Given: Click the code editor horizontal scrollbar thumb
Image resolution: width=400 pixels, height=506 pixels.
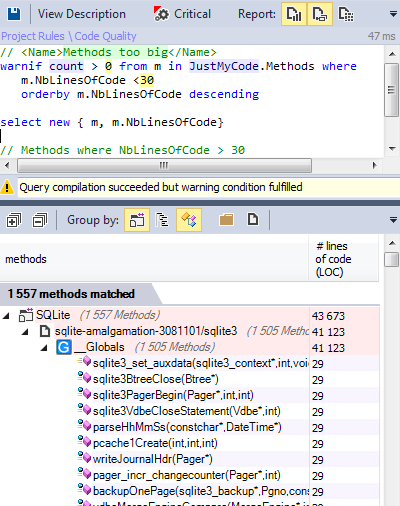Looking at the screenshot, I should point(164,165).
